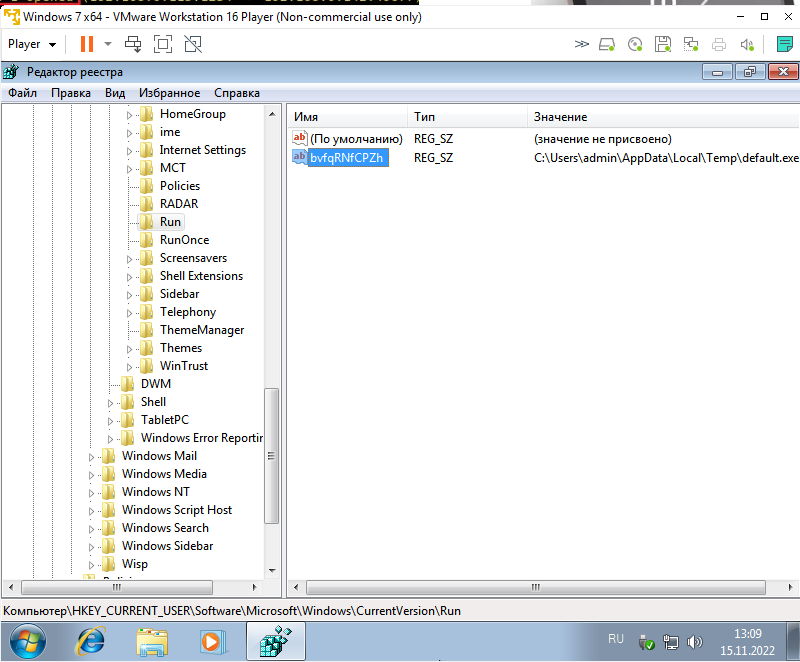800x662 pixels.
Task: Click the printer device icon
Action: (719, 44)
